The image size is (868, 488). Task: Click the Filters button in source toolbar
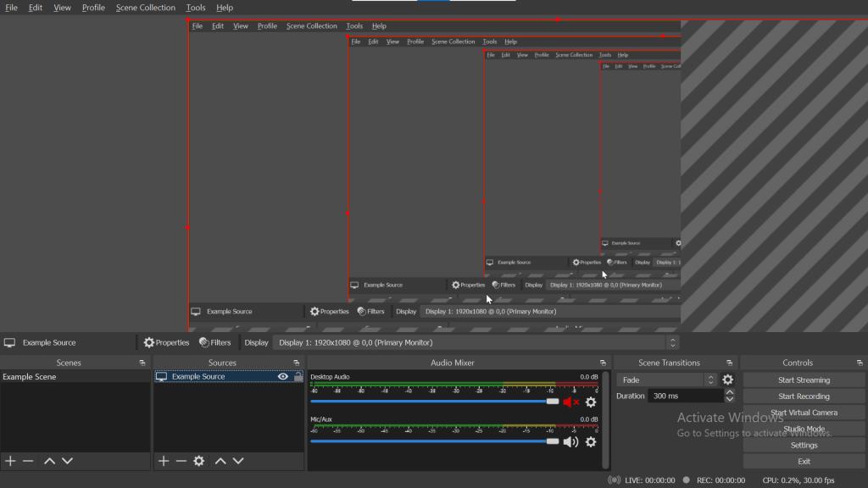click(215, 343)
